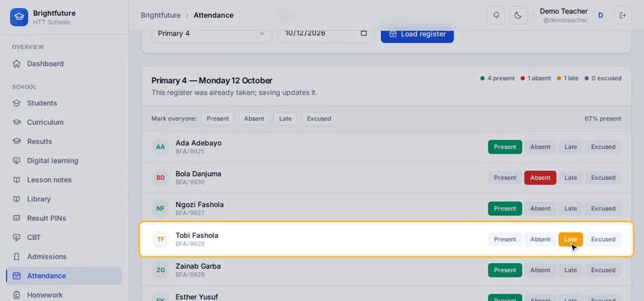Click the CBT monitor icon
The image size is (644, 301).
point(16,237)
